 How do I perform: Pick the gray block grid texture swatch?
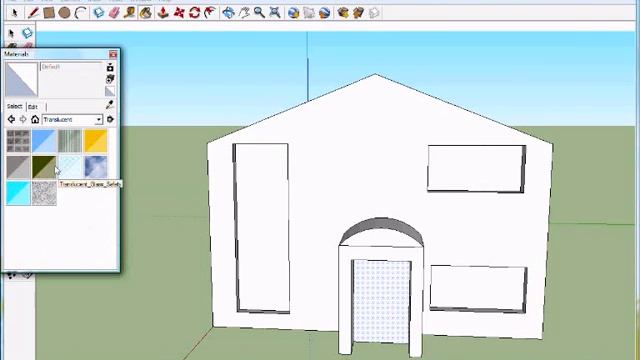click(18, 141)
